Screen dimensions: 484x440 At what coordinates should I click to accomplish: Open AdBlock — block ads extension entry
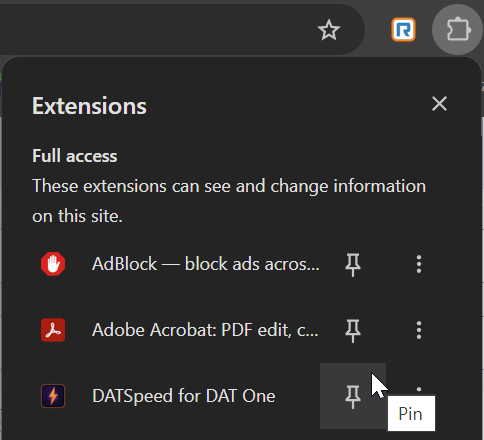click(206, 264)
